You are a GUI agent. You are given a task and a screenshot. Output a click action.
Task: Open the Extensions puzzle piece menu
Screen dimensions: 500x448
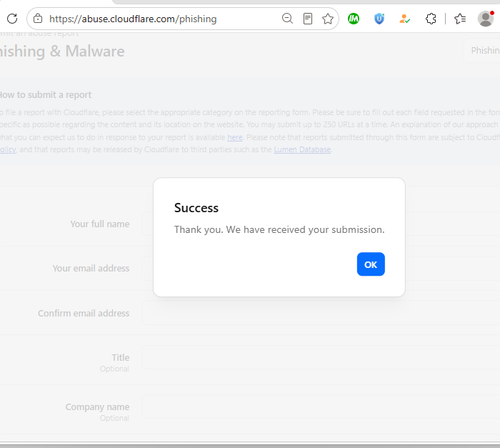431,19
